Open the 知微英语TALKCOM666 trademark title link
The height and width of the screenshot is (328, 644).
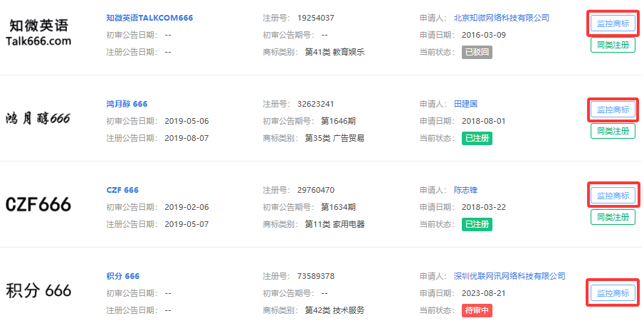coord(149,17)
